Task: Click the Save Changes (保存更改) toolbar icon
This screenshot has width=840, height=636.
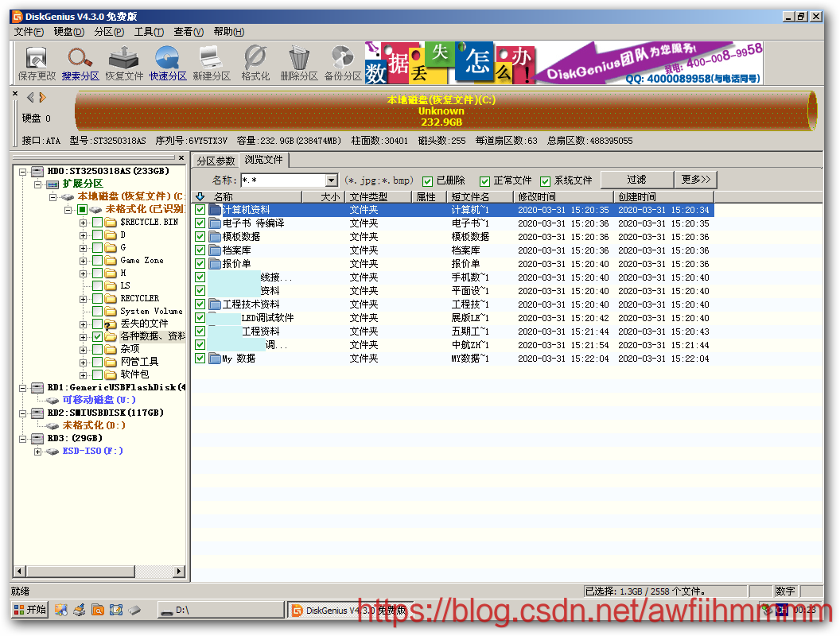Action: (x=37, y=63)
